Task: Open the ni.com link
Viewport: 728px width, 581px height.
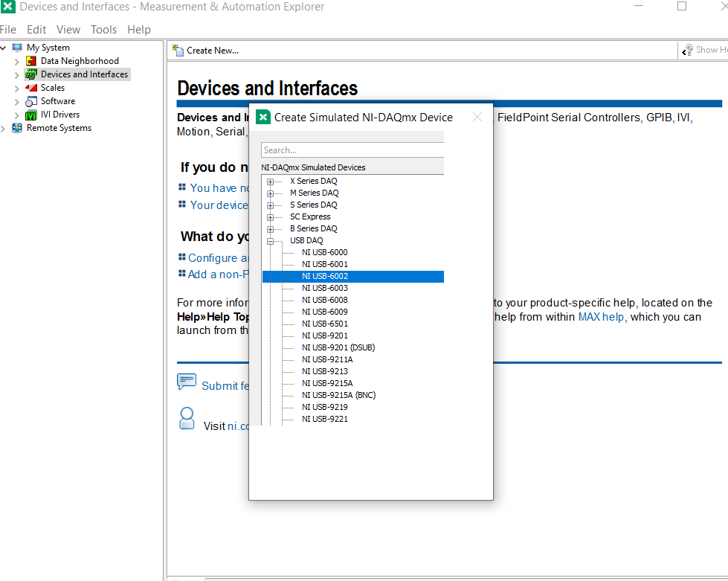Action: click(238, 426)
